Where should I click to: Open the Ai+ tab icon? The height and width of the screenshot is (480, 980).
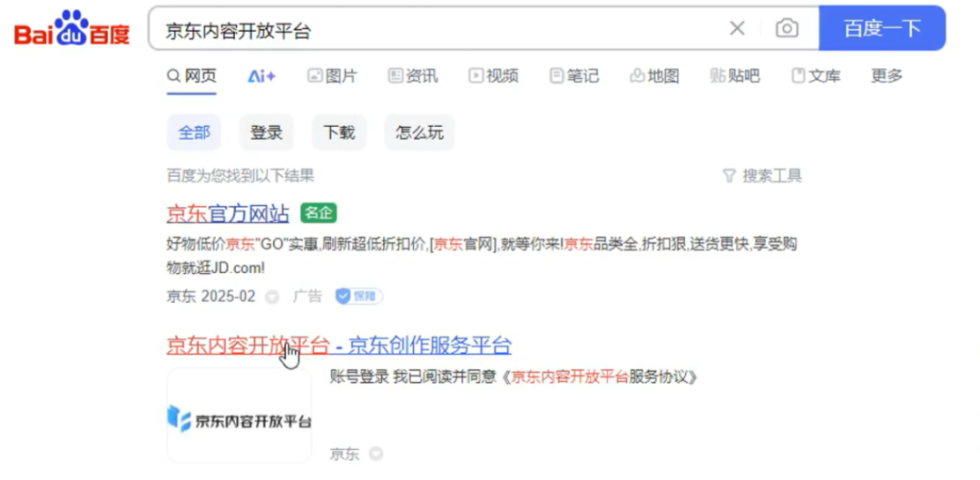[261, 76]
